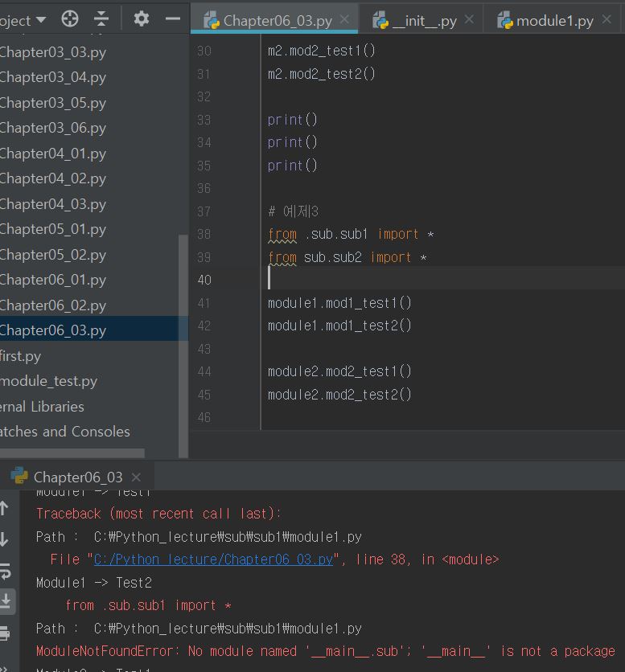
Task: Switch to the module1.py editor tab
Action: click(553, 20)
